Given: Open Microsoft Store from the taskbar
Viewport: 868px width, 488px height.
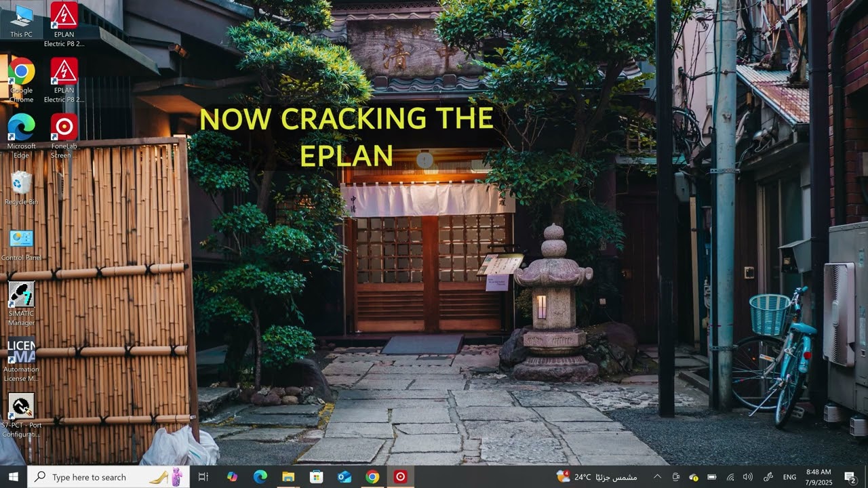Looking at the screenshot, I should point(316,477).
